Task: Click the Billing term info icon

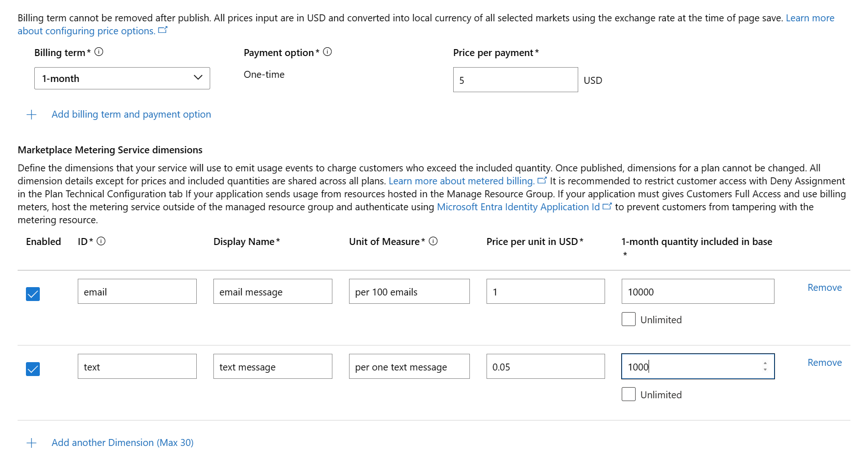Action: click(99, 52)
